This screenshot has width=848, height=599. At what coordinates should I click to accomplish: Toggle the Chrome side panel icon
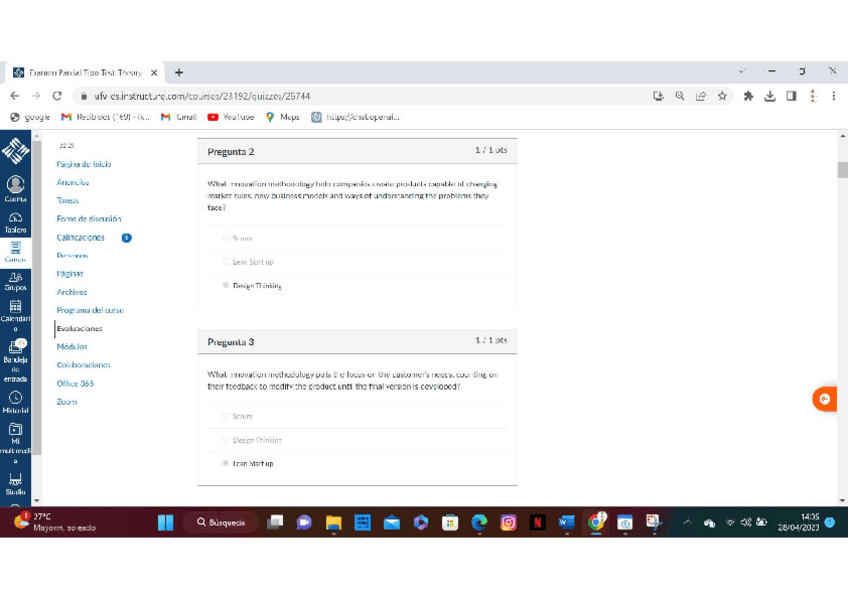tap(791, 96)
